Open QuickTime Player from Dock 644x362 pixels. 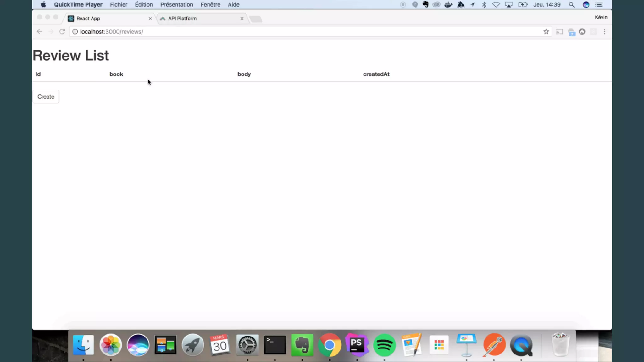(521, 345)
